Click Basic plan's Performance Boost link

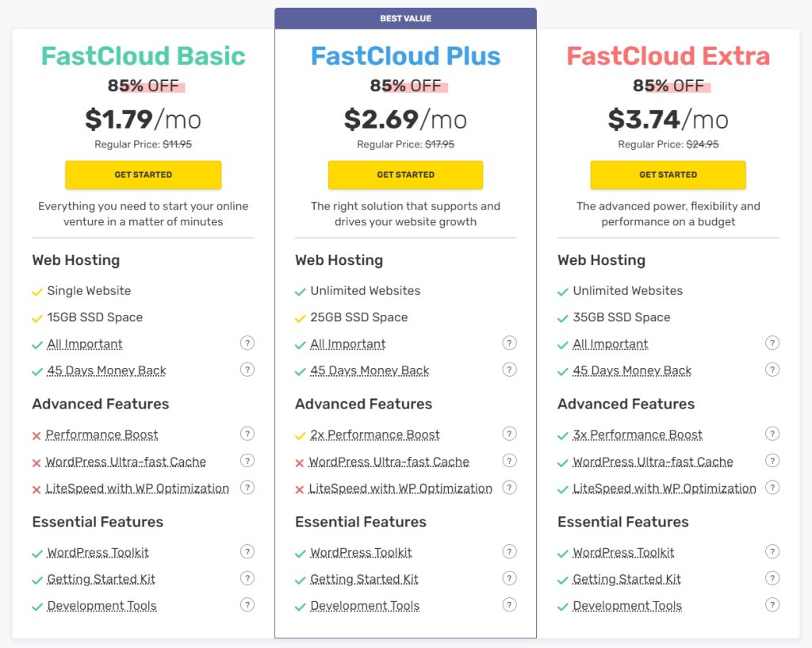[x=101, y=435]
